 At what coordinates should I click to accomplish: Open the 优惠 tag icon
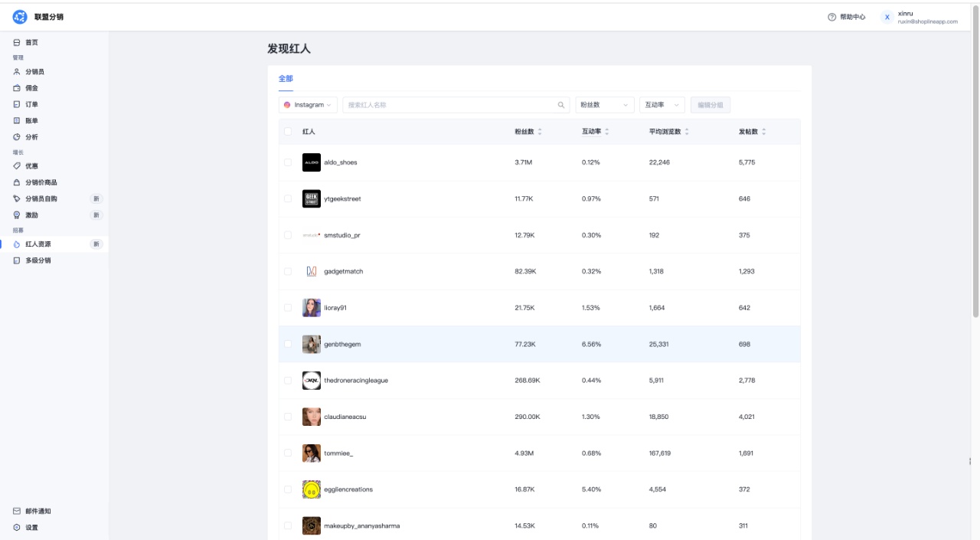pyautogui.click(x=17, y=166)
